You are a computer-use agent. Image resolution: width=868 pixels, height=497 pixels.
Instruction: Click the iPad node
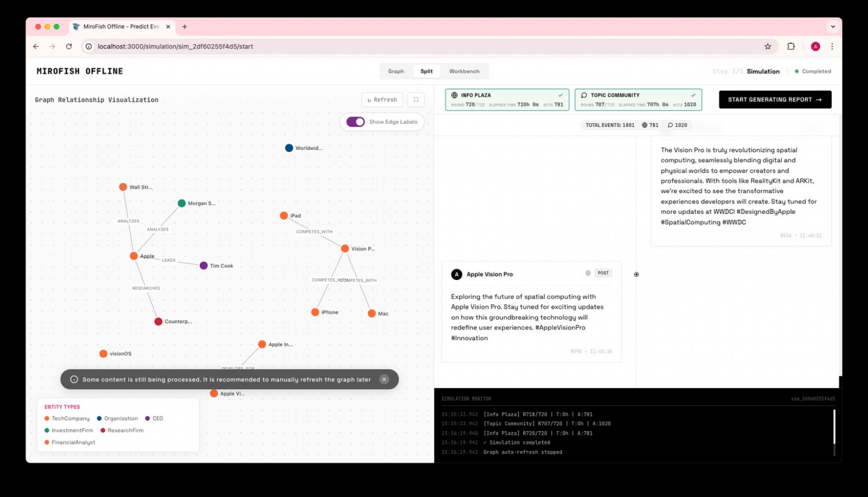tap(284, 215)
